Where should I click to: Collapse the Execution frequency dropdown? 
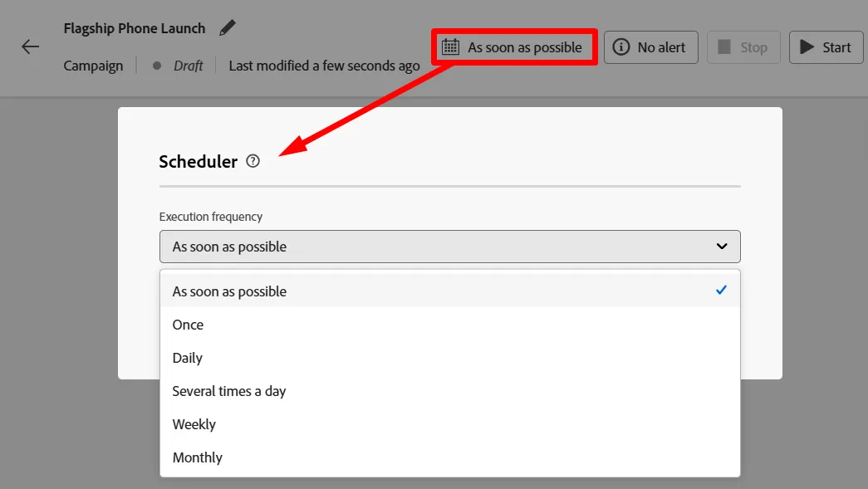pos(449,247)
